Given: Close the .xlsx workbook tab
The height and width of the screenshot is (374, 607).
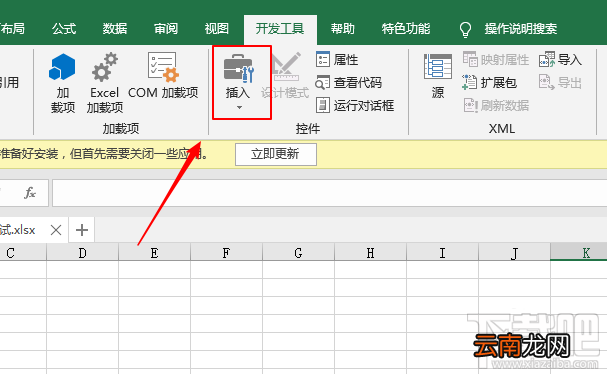Looking at the screenshot, I should (56, 230).
